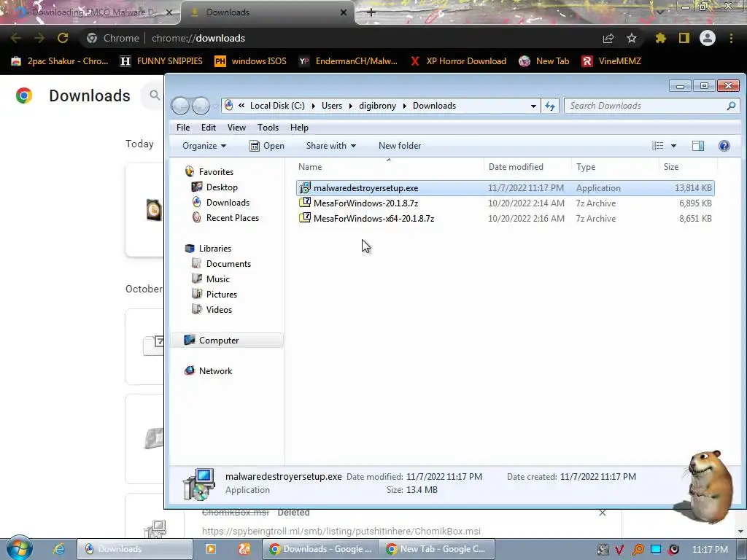The height and width of the screenshot is (560, 747).
Task: Click the New folder button
Action: point(399,146)
